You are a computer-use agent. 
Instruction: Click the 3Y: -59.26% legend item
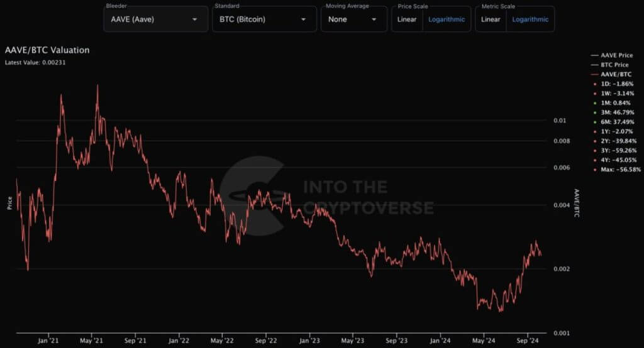pyautogui.click(x=615, y=151)
